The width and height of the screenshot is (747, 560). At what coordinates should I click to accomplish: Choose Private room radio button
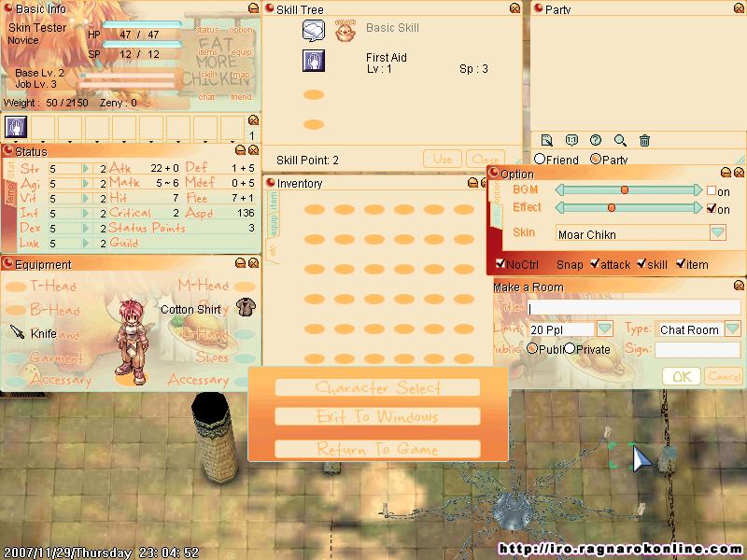tap(570, 348)
